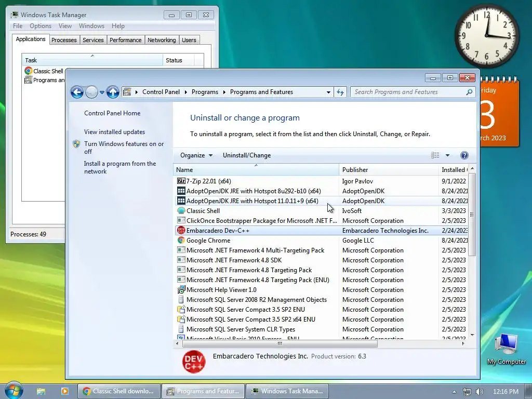Click the SQL Server 2008 R2 Management Objects icon

(181, 300)
